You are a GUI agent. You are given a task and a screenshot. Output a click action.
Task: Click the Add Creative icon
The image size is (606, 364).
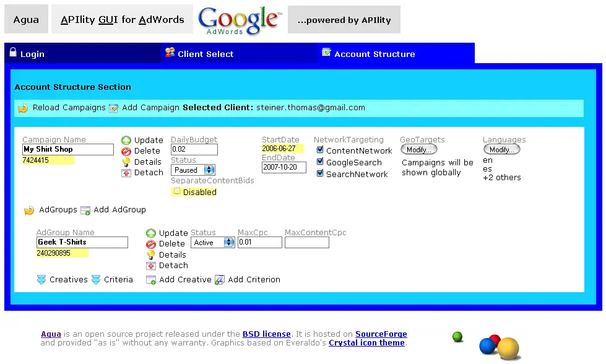[151, 280]
